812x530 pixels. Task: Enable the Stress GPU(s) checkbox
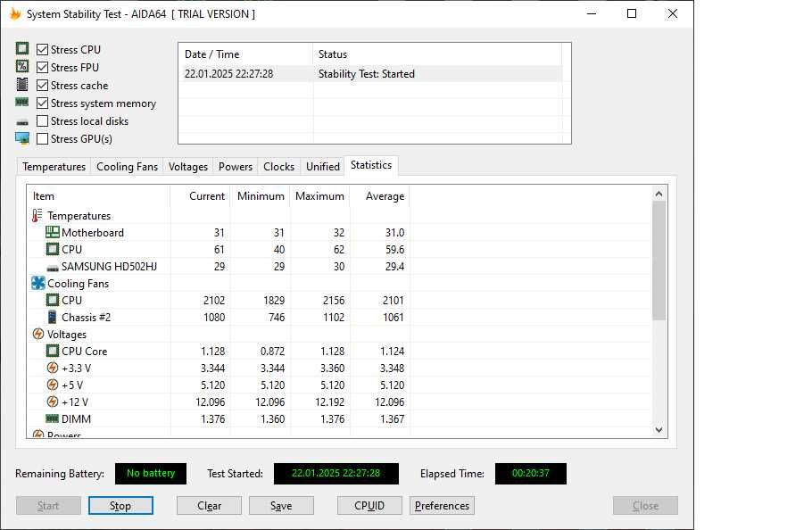pyautogui.click(x=43, y=138)
